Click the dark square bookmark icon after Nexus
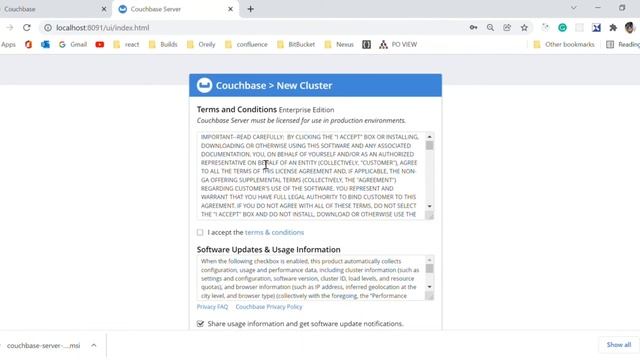 [x=367, y=44]
